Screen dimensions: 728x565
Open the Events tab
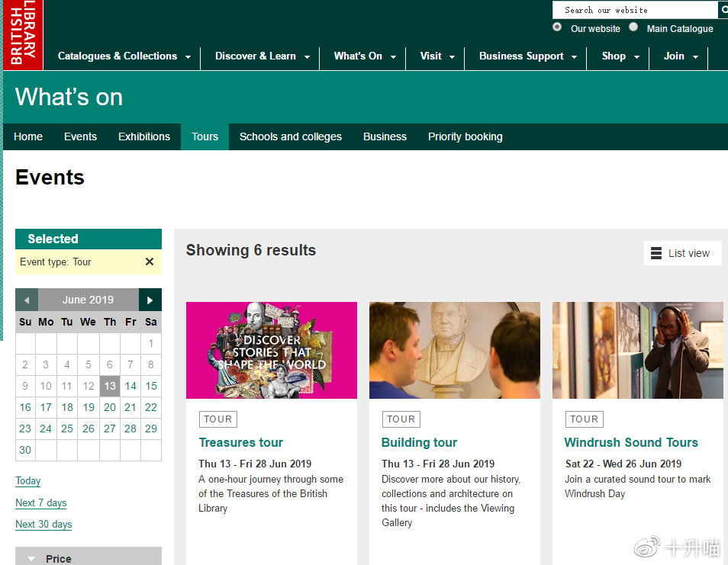[x=80, y=136]
